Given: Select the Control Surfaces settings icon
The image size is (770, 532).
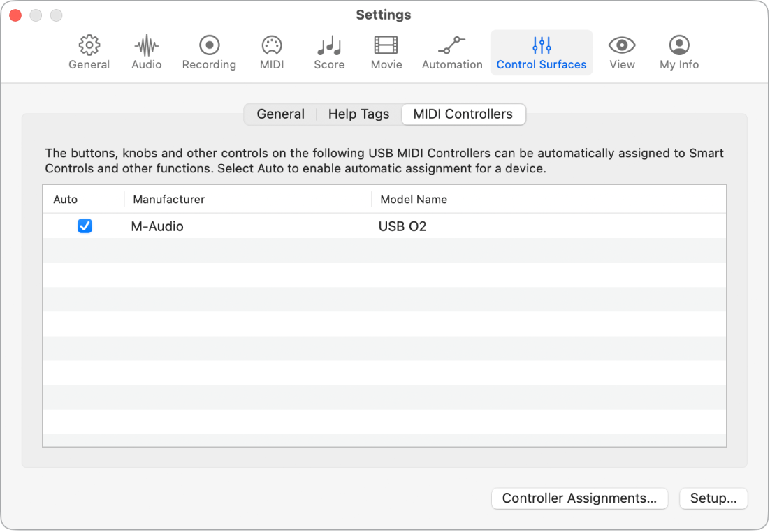Looking at the screenshot, I should (x=541, y=52).
